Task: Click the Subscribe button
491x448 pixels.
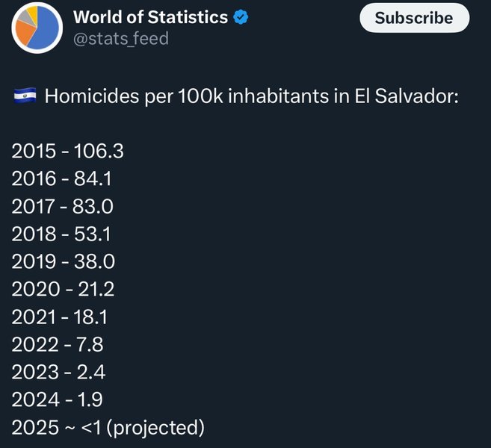Action: 414,18
